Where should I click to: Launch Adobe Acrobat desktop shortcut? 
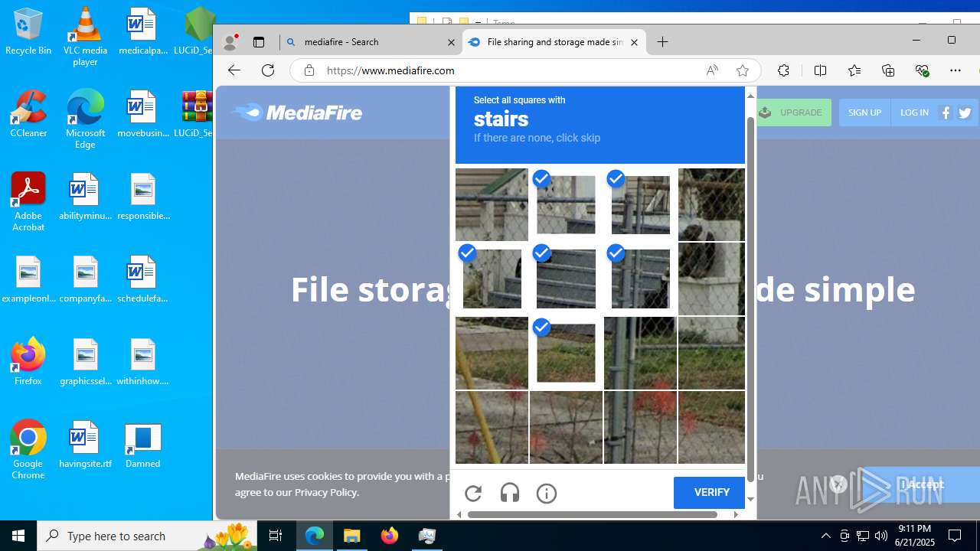pos(28,202)
